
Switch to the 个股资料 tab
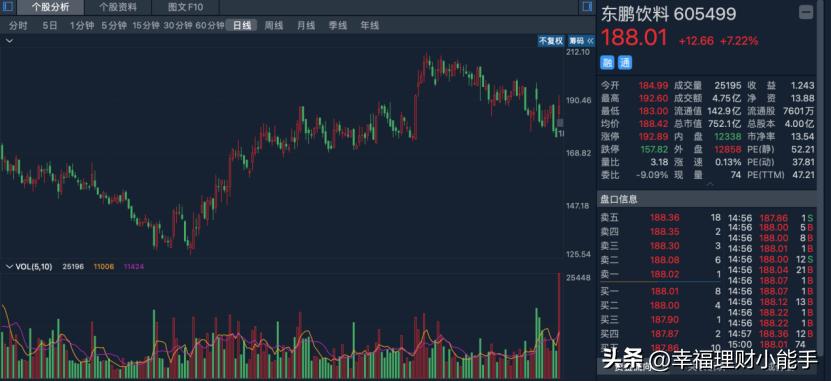(118, 7)
